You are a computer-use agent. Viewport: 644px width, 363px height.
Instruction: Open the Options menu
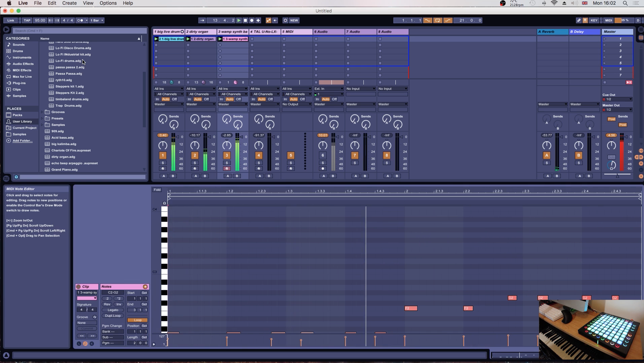point(108,3)
